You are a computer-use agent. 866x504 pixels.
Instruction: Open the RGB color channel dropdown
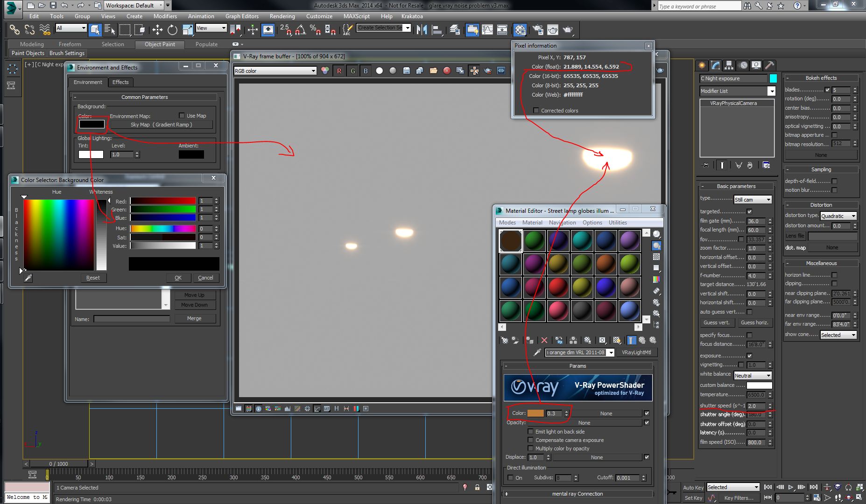tap(275, 71)
